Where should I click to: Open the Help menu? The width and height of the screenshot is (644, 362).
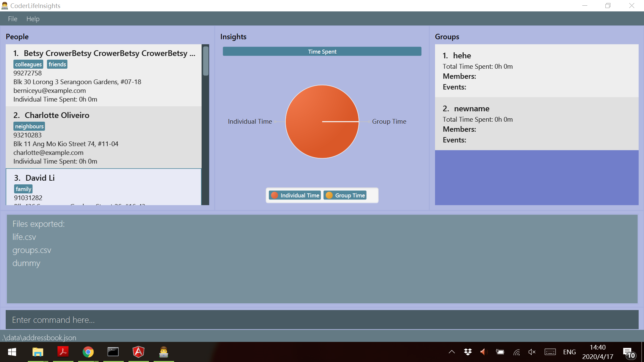[x=33, y=19]
